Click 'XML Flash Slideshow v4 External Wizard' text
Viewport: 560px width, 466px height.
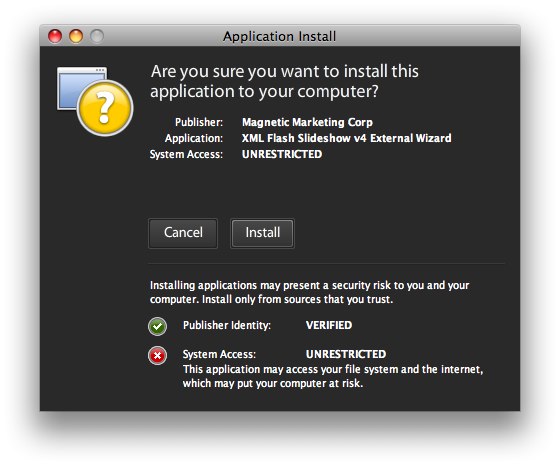coord(346,138)
